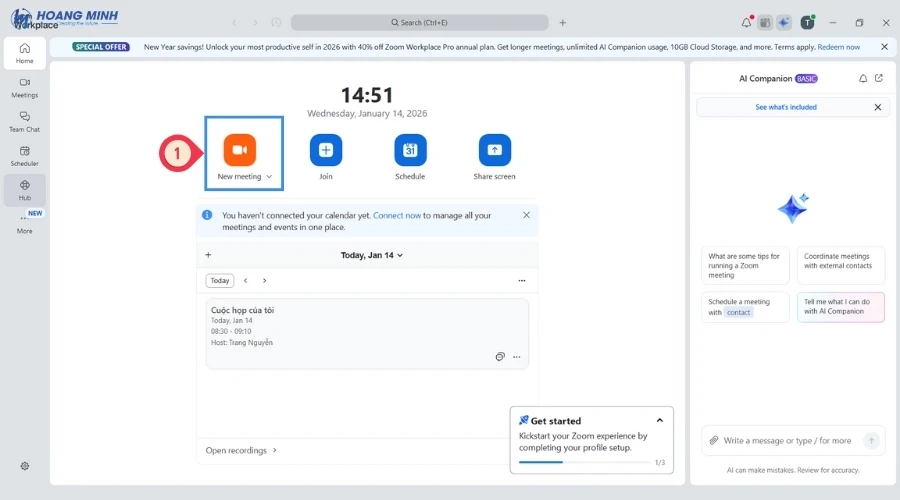
Task: Collapse the Get started card
Action: pyautogui.click(x=660, y=421)
